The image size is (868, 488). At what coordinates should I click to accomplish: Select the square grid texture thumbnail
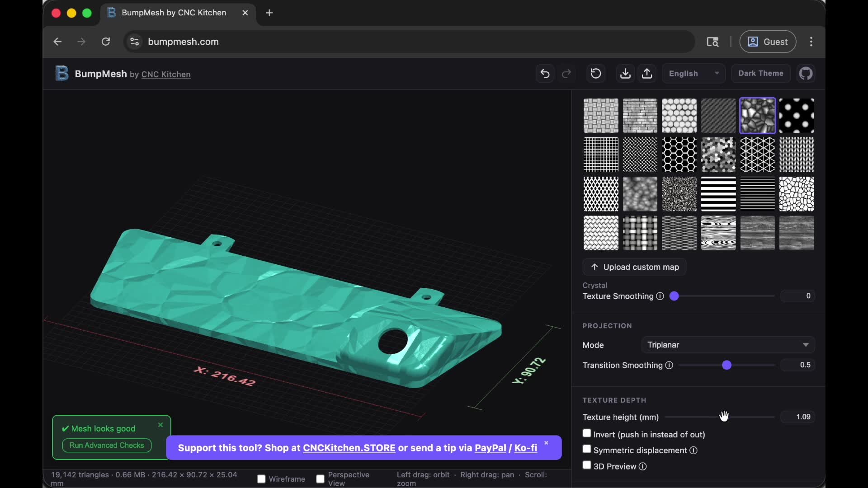tap(601, 155)
